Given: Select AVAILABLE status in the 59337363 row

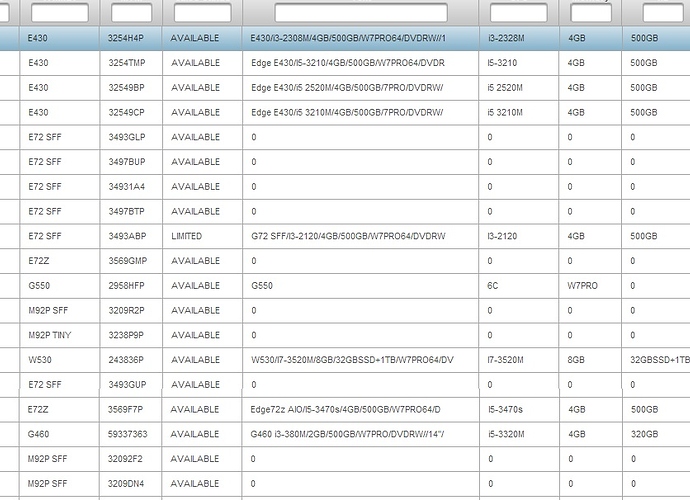Looking at the screenshot, I should (x=195, y=434).
